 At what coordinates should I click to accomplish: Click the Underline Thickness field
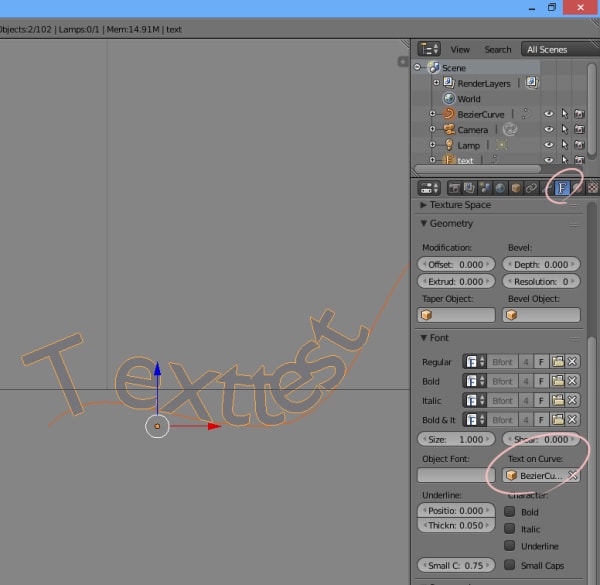pos(456,525)
